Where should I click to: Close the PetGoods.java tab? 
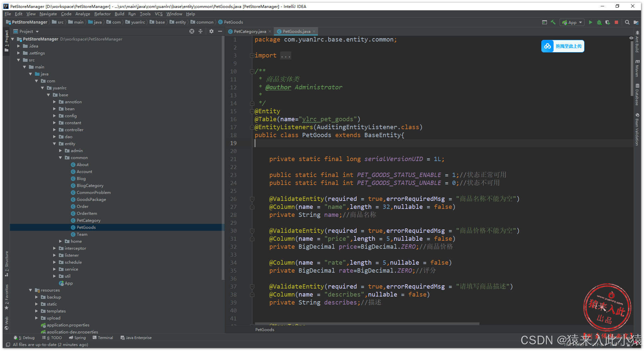[x=314, y=32]
